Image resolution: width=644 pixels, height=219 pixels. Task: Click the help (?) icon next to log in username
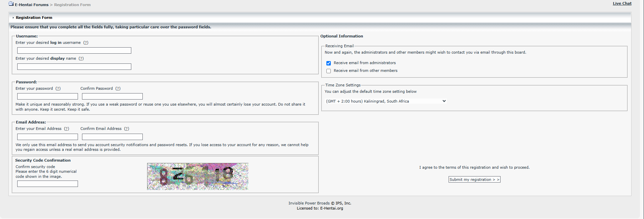click(86, 43)
